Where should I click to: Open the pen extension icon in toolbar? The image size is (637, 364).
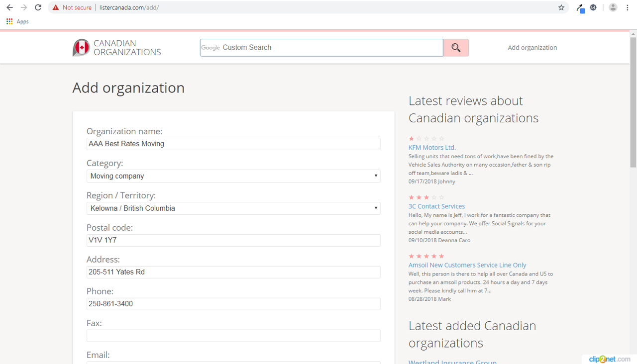point(580,7)
